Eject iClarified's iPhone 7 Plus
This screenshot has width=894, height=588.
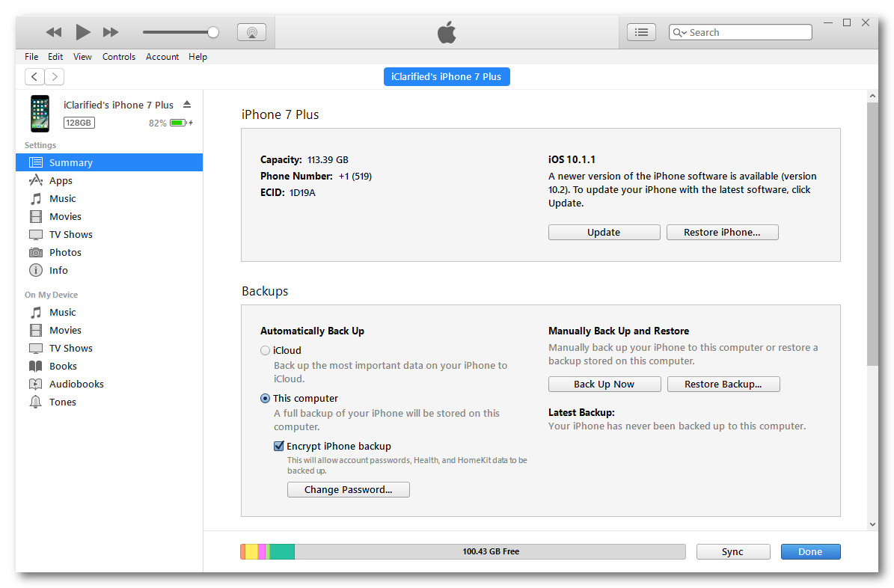pyautogui.click(x=187, y=105)
